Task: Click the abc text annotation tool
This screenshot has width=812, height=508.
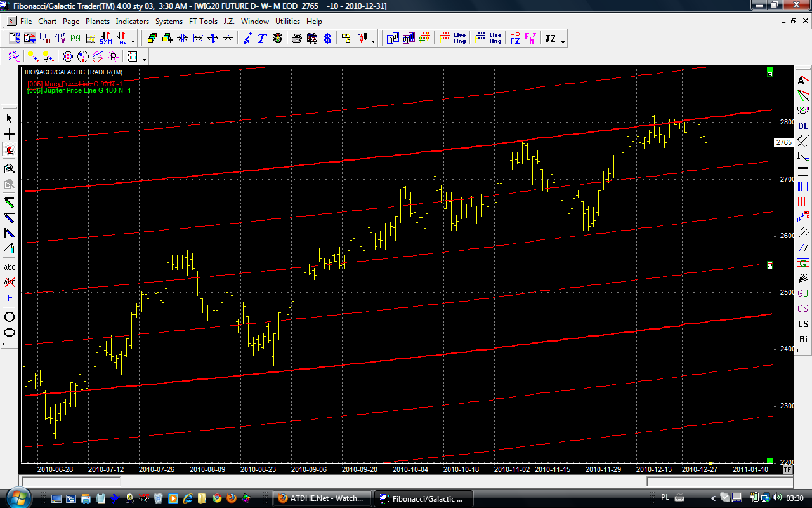Action: point(10,267)
